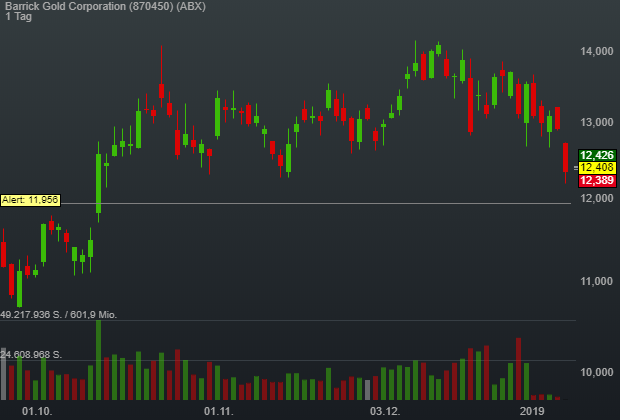Click the 12,000 price axis label
This screenshot has height=420, width=620.
(x=597, y=198)
